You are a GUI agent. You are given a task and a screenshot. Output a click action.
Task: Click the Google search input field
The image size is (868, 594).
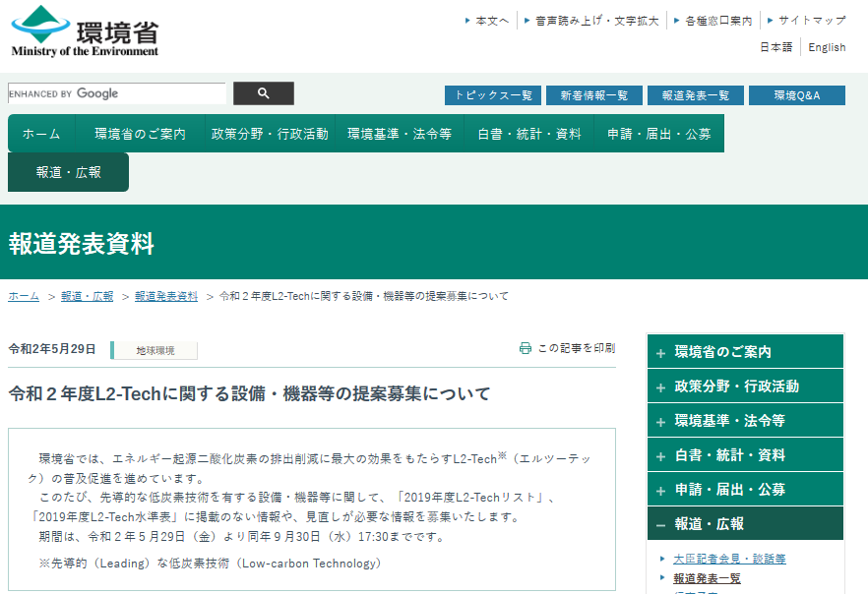pyautogui.click(x=117, y=93)
